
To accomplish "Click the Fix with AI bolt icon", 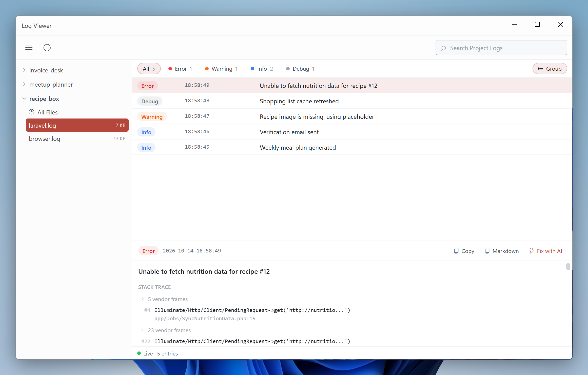I will coord(532,251).
